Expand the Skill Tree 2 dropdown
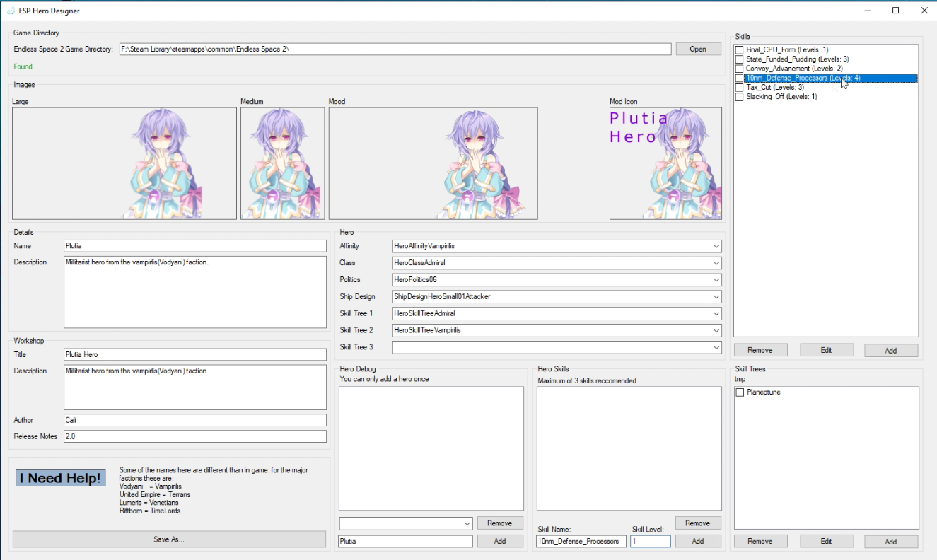The width and height of the screenshot is (937, 560). click(716, 330)
